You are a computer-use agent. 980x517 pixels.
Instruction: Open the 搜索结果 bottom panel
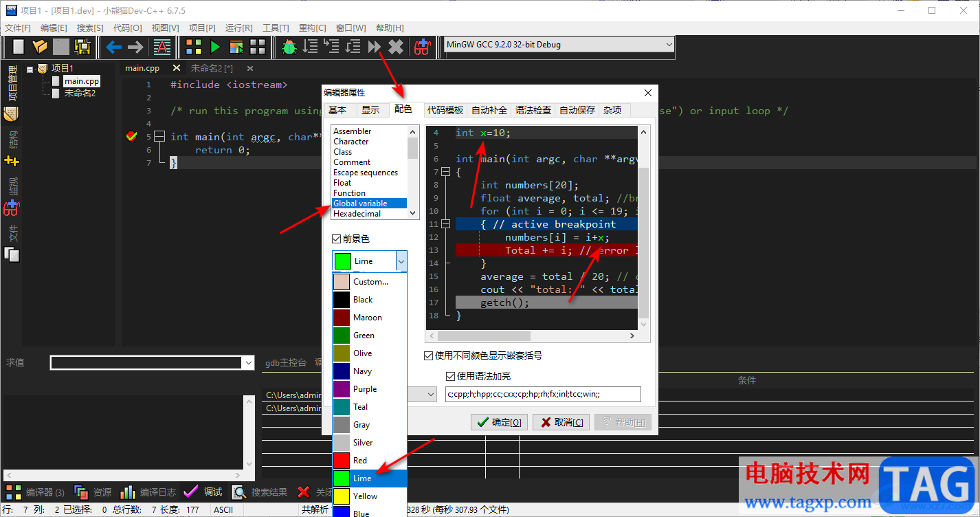(x=260, y=492)
